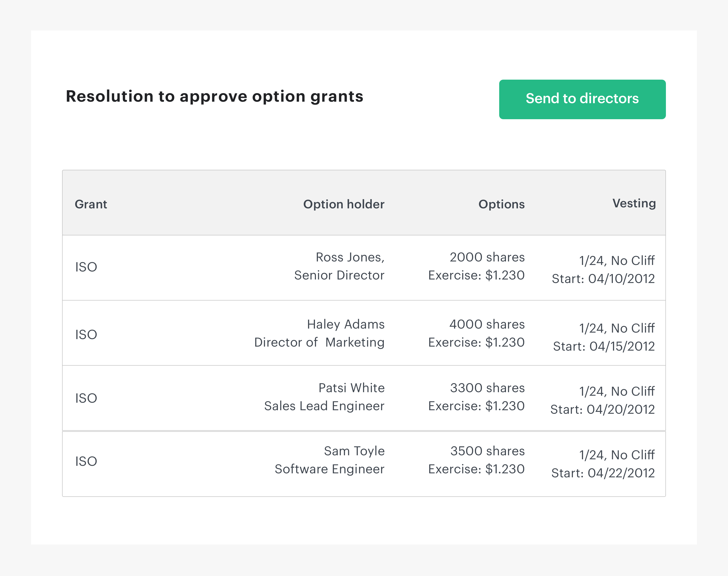Click the 2000 shares value
Screen dimensions: 728x576
(487, 257)
